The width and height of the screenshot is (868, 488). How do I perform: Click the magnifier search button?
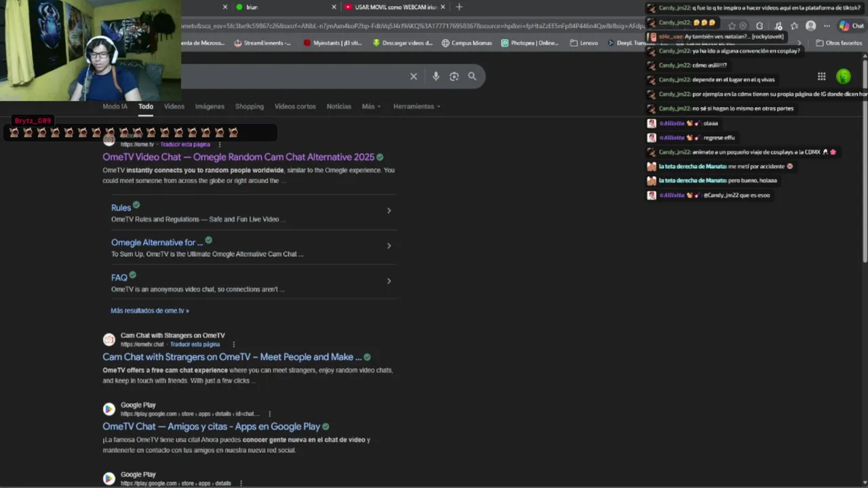(472, 77)
